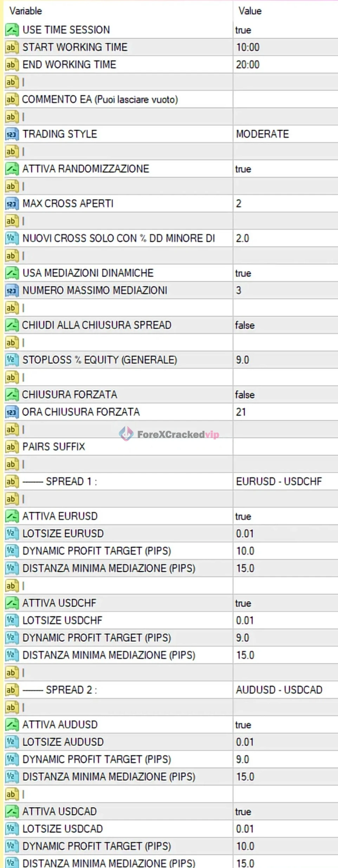
Task: Select the NUMERO MASSIMO MEDIAZIONI row label
Action: pyautogui.click(x=95, y=290)
